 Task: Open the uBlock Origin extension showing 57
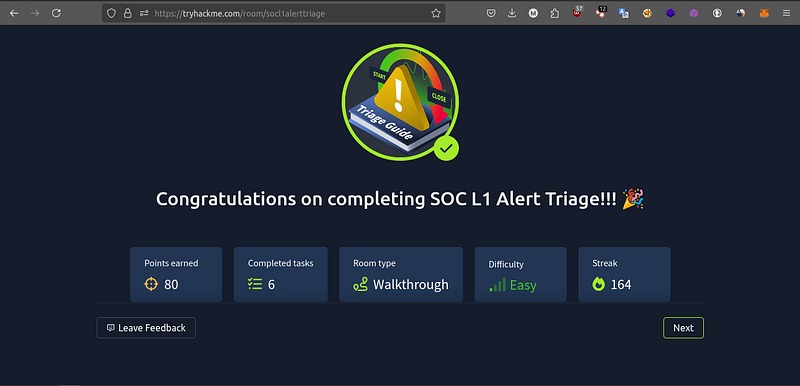coord(577,13)
